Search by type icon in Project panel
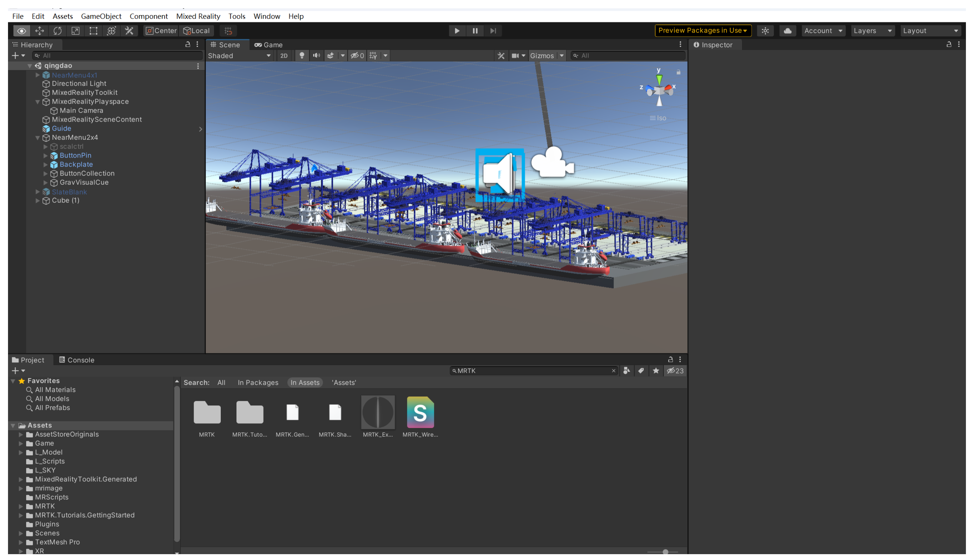This screenshot has height=560, width=973. pos(626,371)
